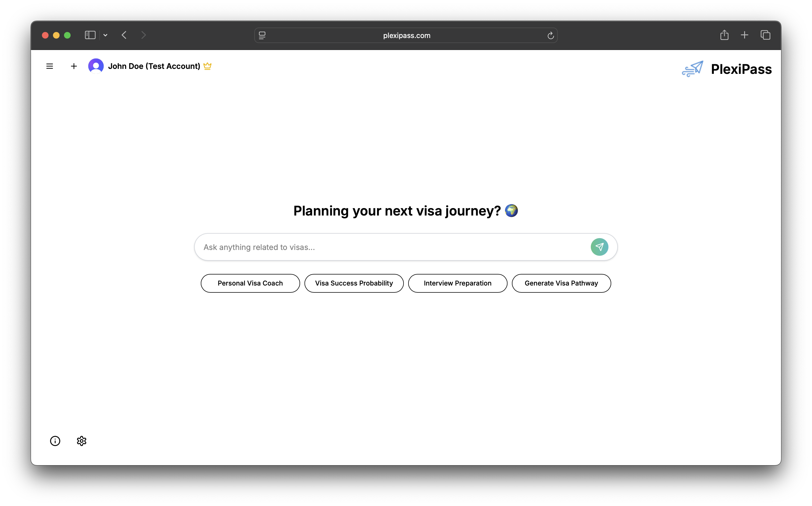Click John Doe's profile avatar
The height and width of the screenshot is (506, 812).
(96, 66)
